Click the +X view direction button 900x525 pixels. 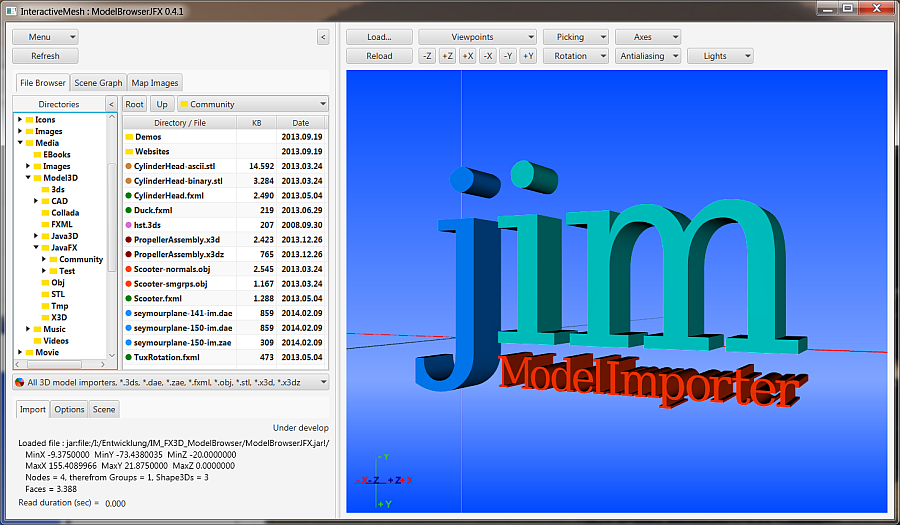[467, 56]
